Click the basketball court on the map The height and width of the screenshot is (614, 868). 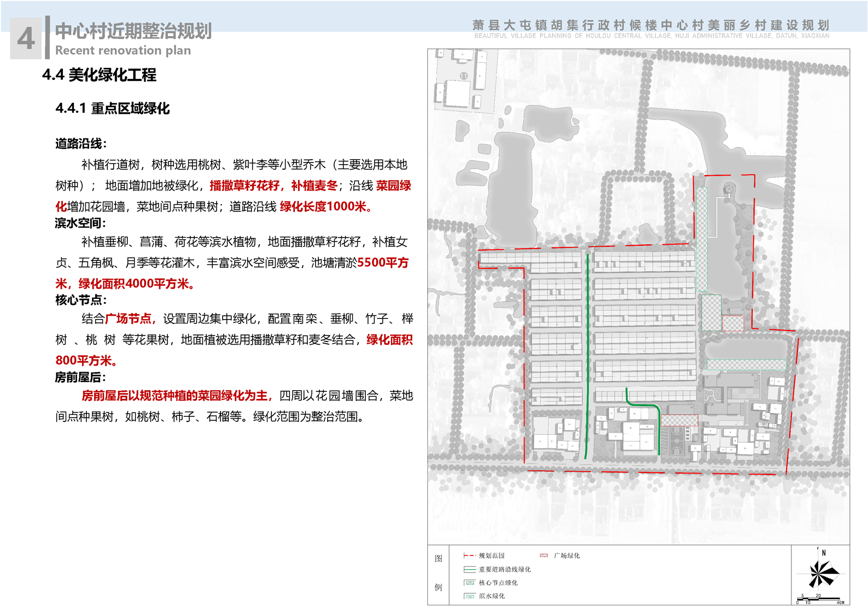[677, 440]
